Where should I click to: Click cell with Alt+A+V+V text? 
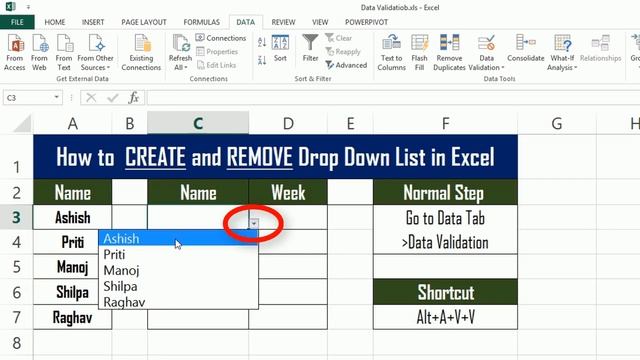tap(445, 317)
